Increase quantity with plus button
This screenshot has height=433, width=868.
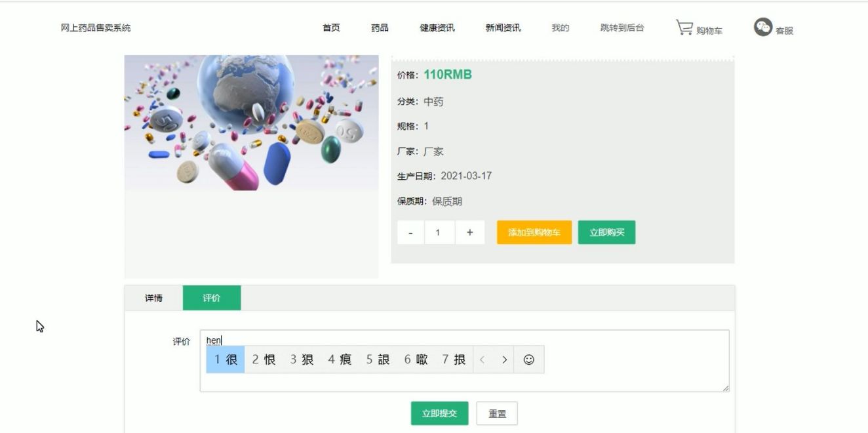[469, 233]
